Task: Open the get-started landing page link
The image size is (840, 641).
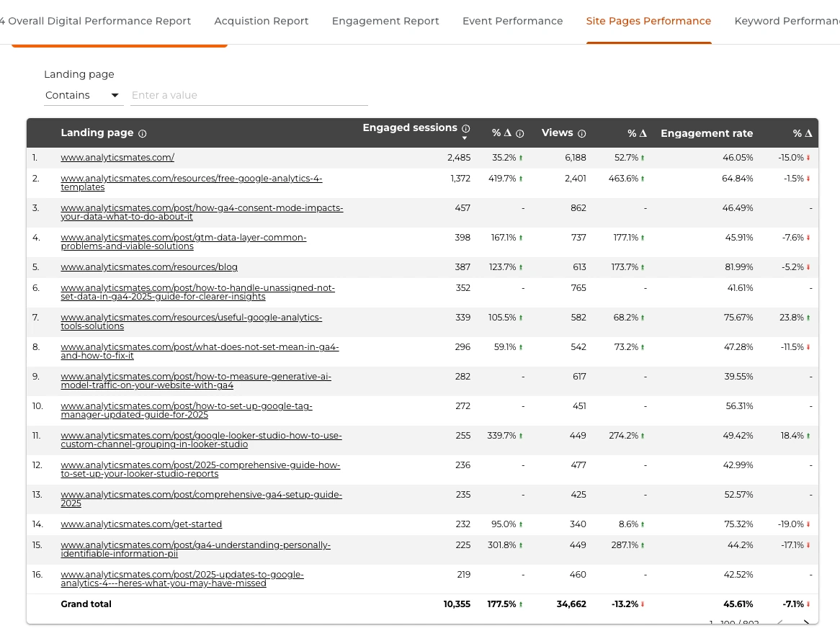Action: coord(141,524)
